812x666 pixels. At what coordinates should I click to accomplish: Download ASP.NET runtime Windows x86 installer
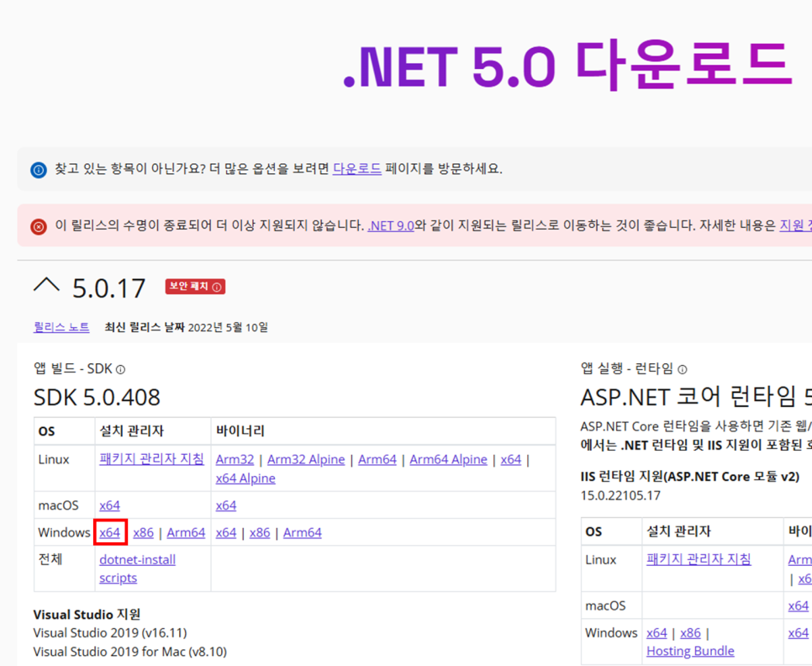pos(690,633)
